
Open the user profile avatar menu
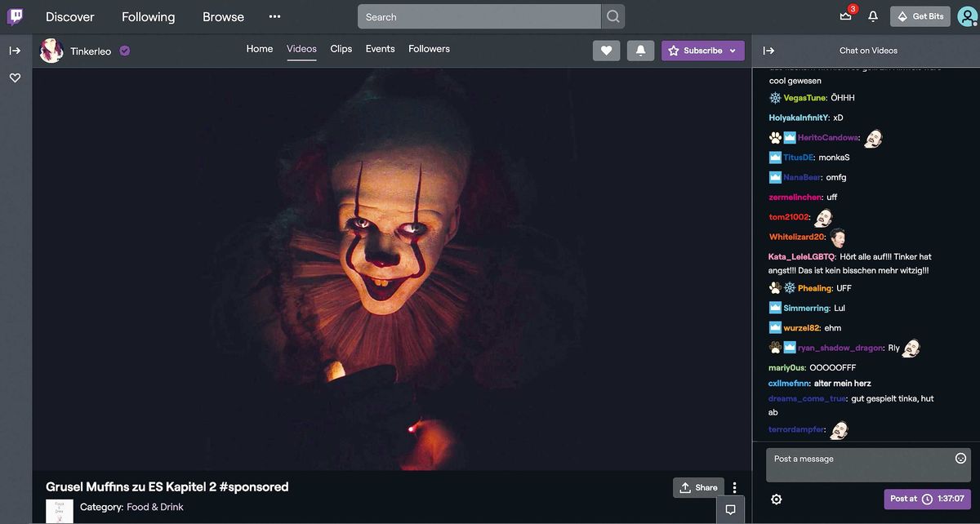pos(967,16)
